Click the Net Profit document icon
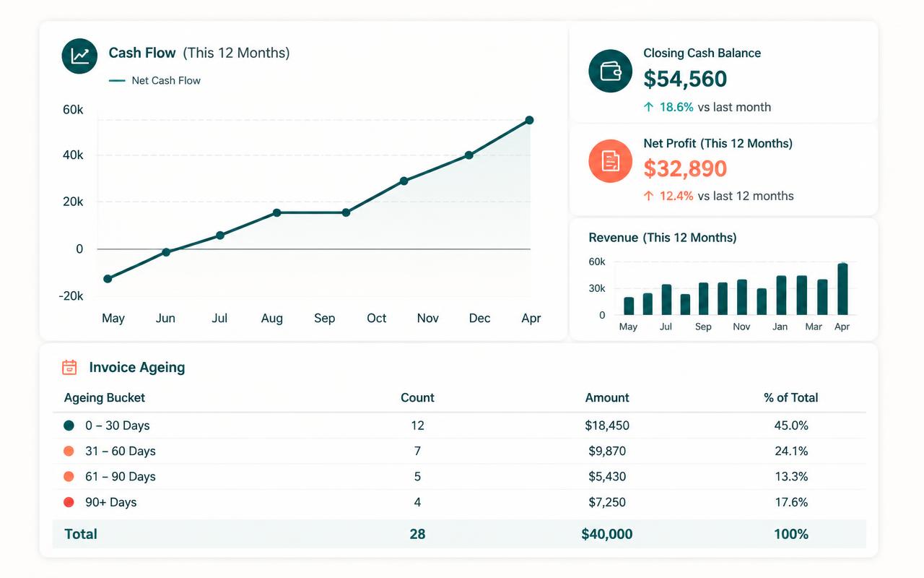Viewport: 924px width, 578px height. click(x=611, y=160)
